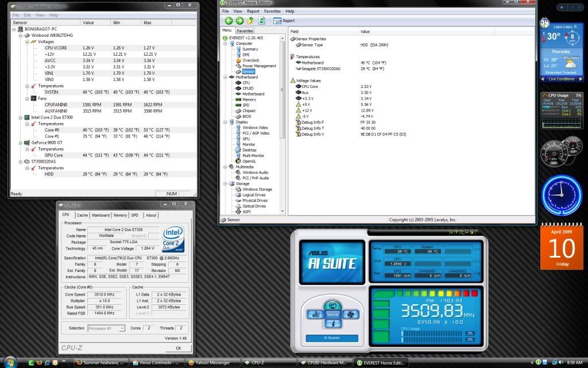This screenshot has width=588, height=368.
Task: Open the Windows Start orb
Action: coord(11,362)
